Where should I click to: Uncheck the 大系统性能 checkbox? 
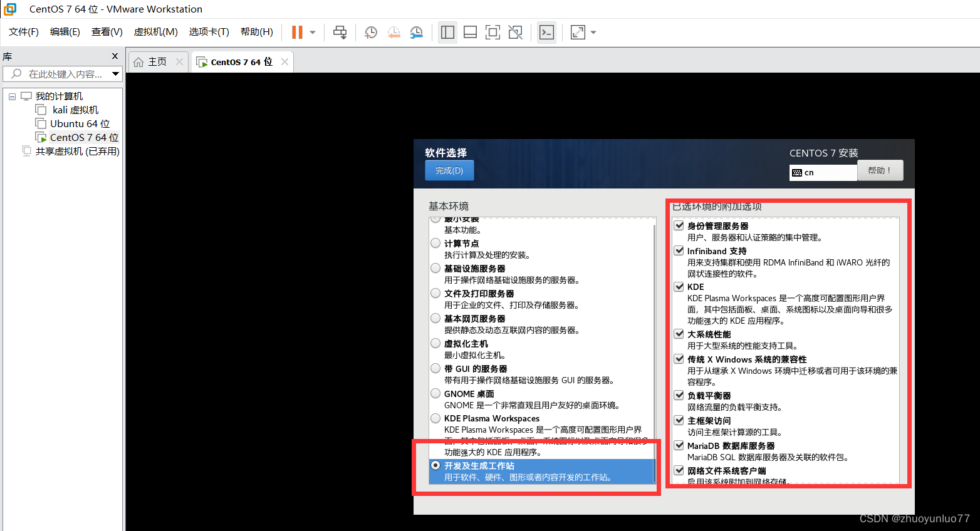(679, 334)
